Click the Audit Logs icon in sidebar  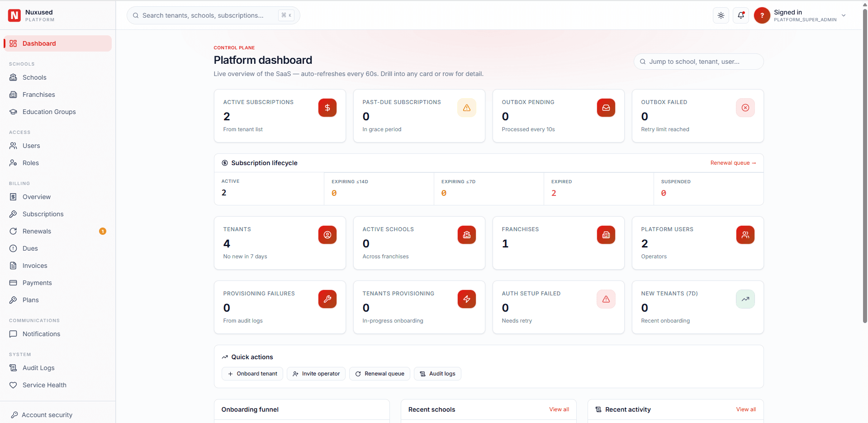[13, 368]
